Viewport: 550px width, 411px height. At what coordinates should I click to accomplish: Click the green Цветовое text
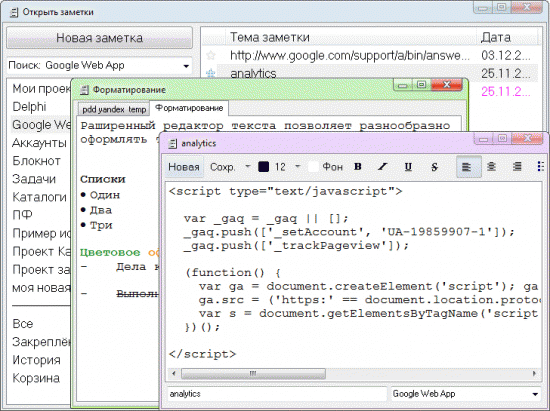pos(110,252)
